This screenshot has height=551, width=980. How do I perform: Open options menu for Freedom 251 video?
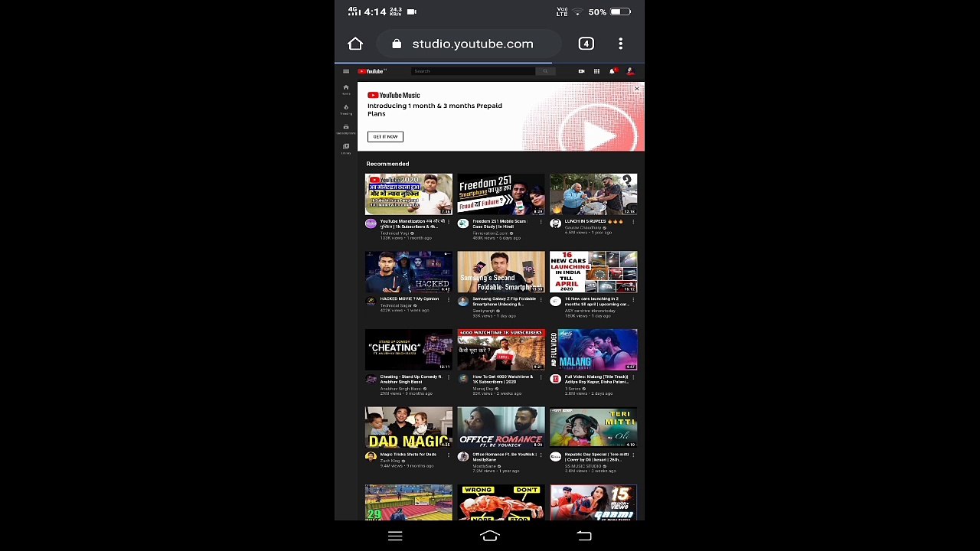pyautogui.click(x=541, y=222)
